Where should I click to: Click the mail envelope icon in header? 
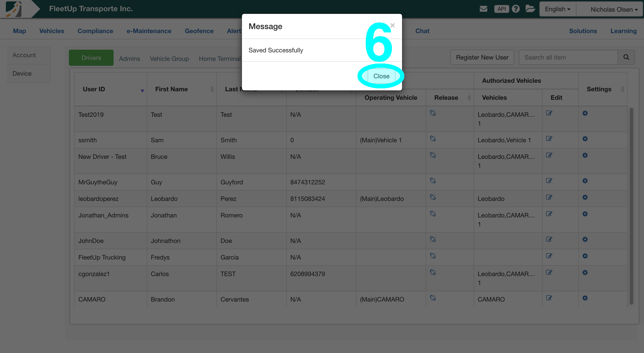483,9
